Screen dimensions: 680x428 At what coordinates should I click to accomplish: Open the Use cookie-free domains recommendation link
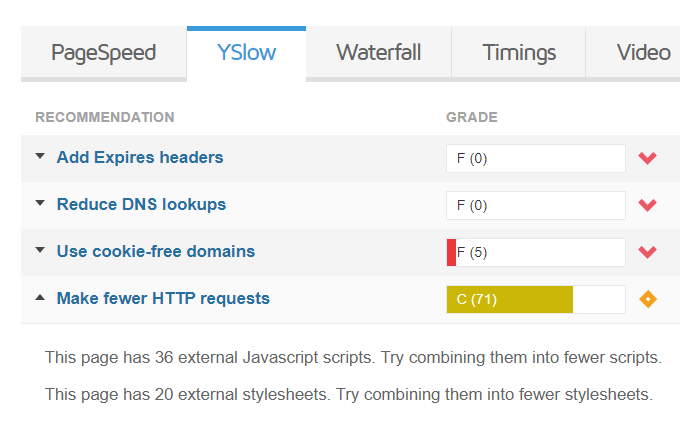point(156,251)
